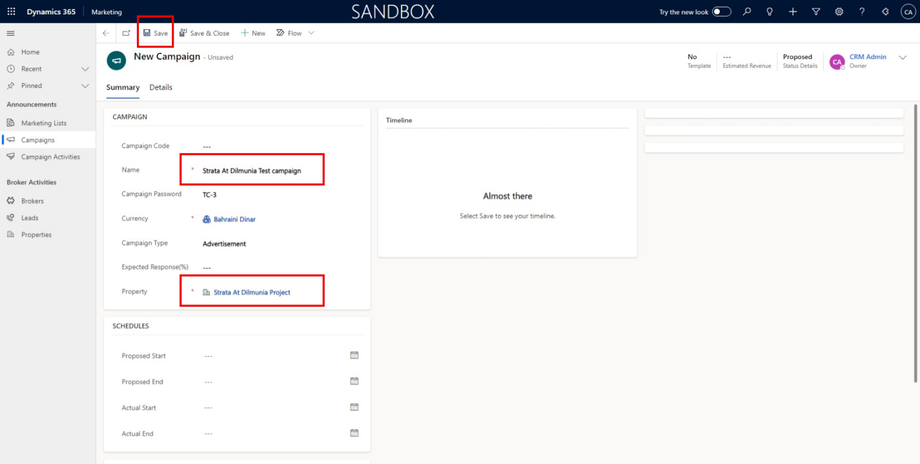
Task: Click the Brokers handshake icon
Action: point(11,201)
